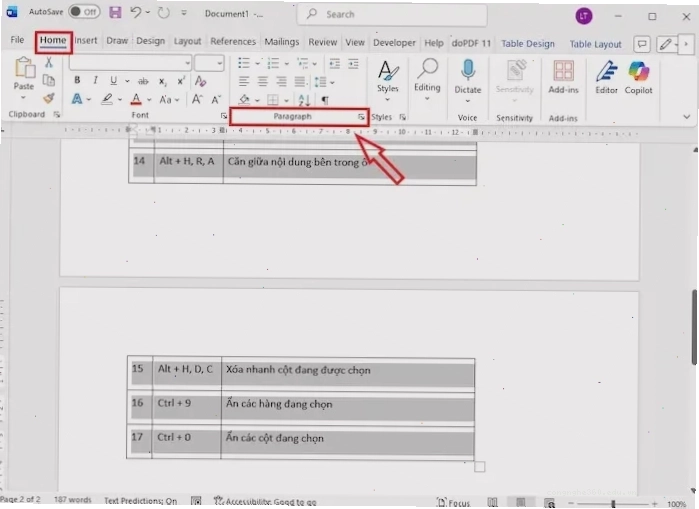Viewport: 699px width, 509px height.
Task: Decrease the paragraph indent
Action: pos(334,64)
